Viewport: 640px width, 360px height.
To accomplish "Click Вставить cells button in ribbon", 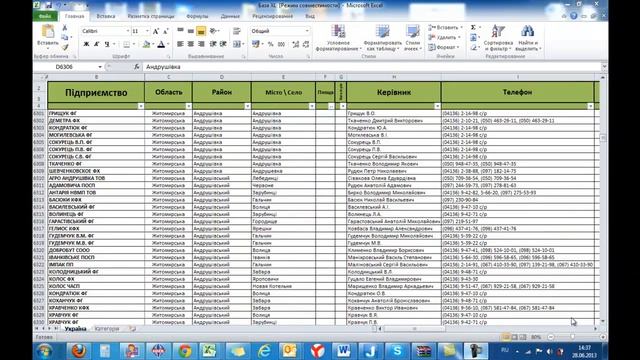I will [445, 27].
